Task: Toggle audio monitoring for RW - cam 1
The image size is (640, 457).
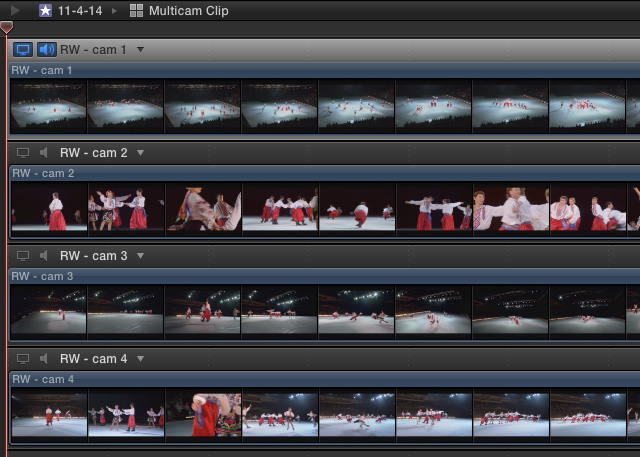Action: 47,50
